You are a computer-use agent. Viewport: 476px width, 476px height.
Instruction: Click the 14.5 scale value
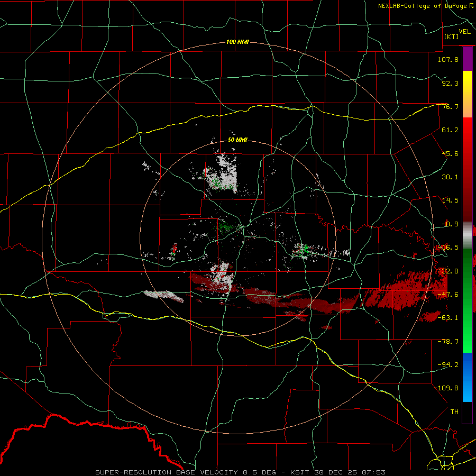pyautogui.click(x=450, y=200)
